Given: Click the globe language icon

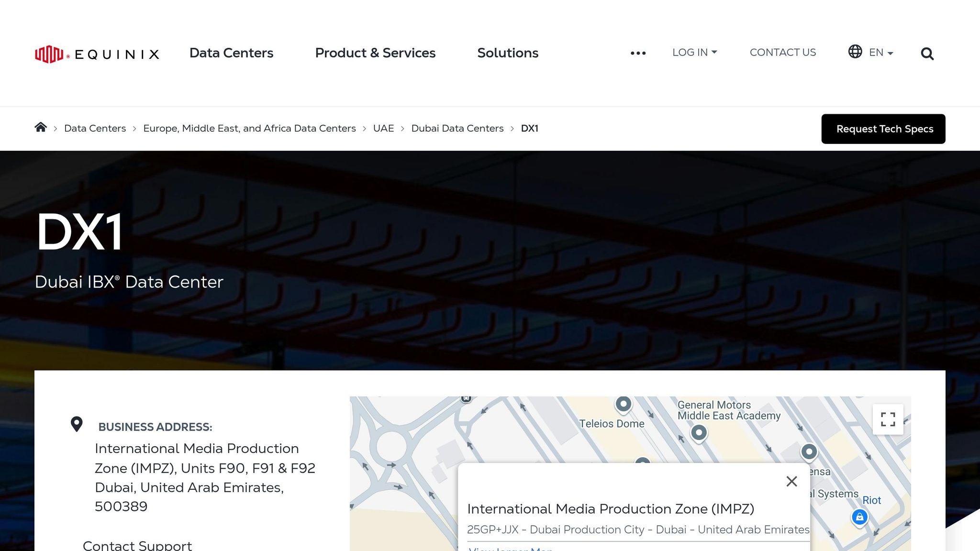Looking at the screenshot, I should point(855,51).
